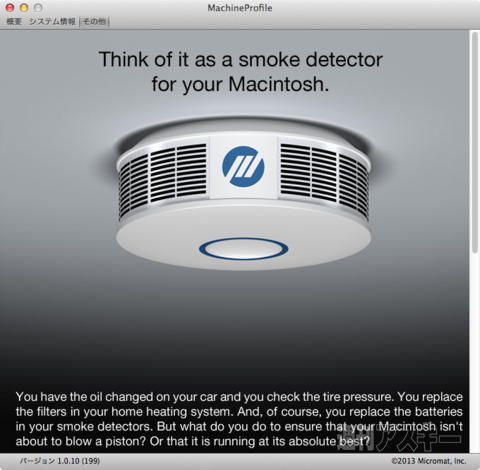Select the その他 tab
Viewport: 480px width, 470px height.
[94, 22]
